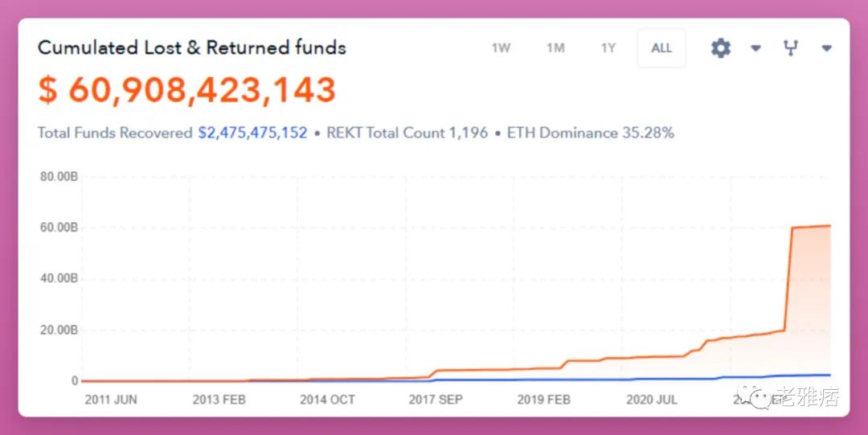Click the orange line's steep vertical jump
Screen dimensions: 868x435
(x=788, y=277)
